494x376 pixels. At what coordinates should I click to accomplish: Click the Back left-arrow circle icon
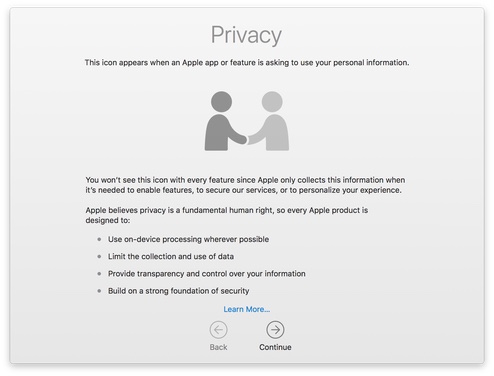(219, 330)
